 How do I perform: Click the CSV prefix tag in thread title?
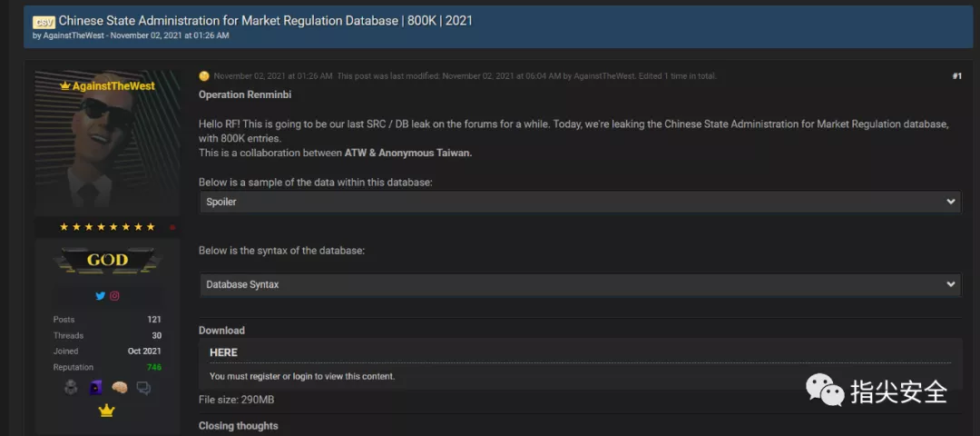coord(44,22)
